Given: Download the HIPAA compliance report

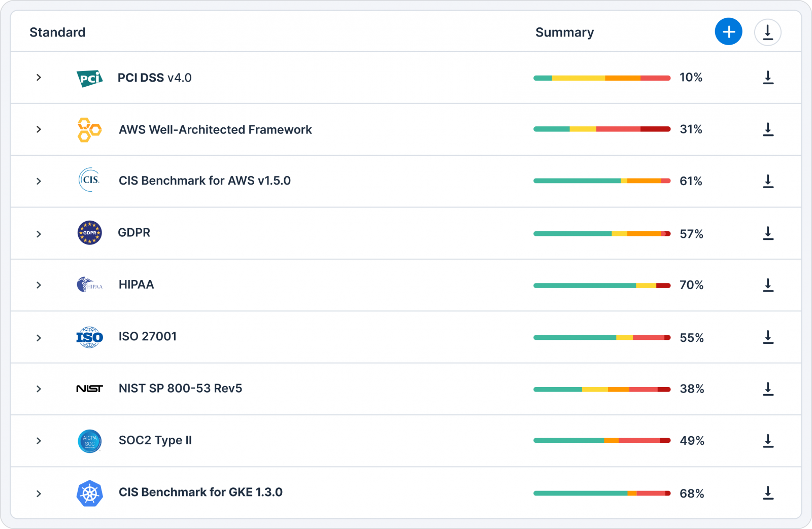Looking at the screenshot, I should tap(768, 285).
